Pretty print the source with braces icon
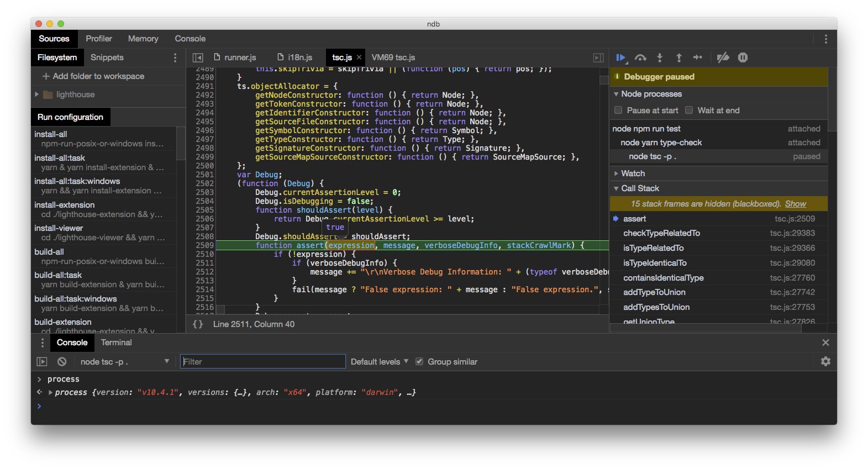Image resolution: width=868 pixels, height=469 pixels. tap(198, 324)
